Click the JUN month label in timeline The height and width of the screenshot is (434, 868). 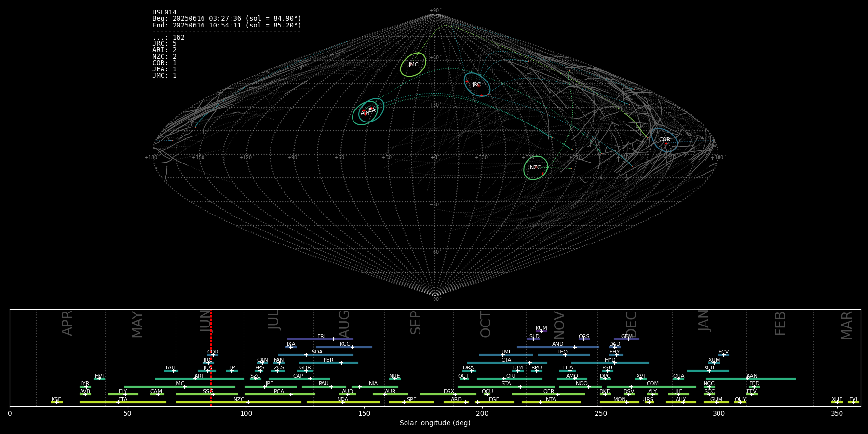[x=206, y=321]
